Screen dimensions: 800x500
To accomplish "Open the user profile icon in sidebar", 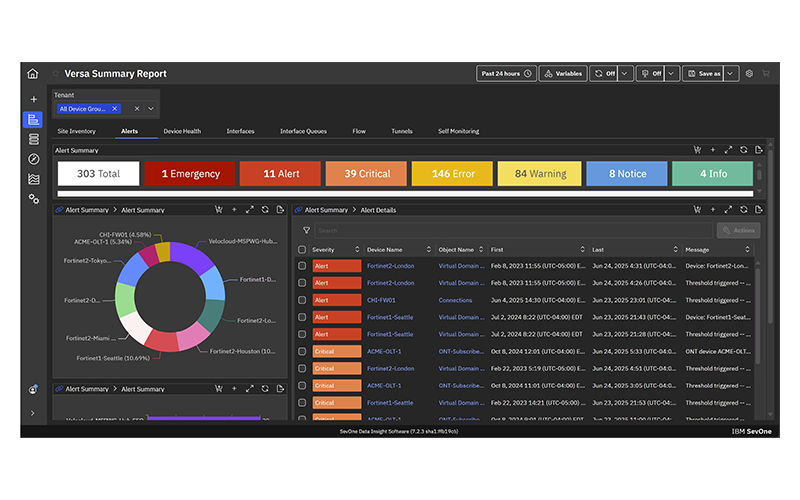I will tap(33, 390).
